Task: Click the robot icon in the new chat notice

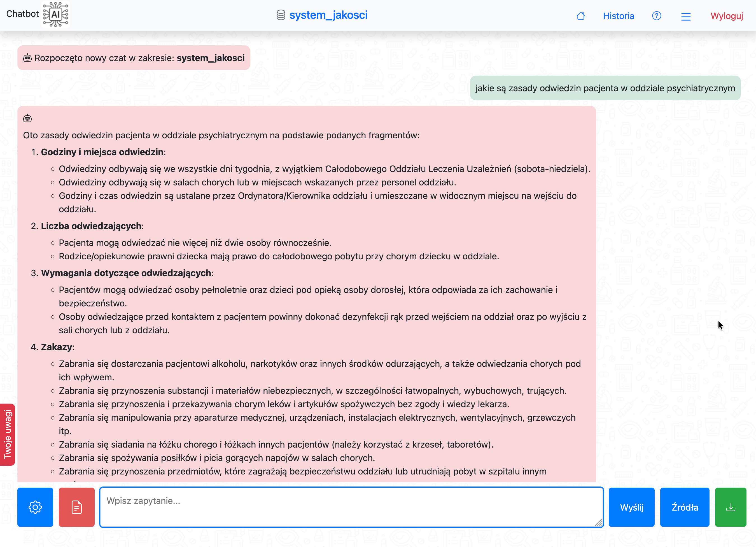Action: point(27,58)
